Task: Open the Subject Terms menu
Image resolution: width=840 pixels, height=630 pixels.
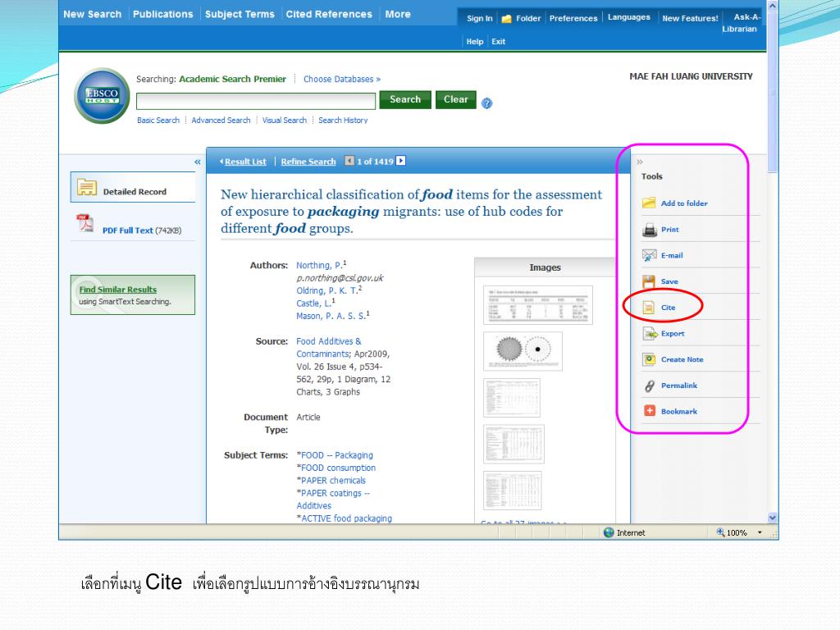Action: pos(240,14)
